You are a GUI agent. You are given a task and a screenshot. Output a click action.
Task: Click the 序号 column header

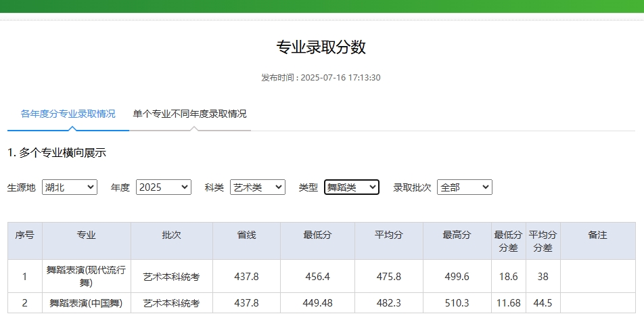point(25,235)
